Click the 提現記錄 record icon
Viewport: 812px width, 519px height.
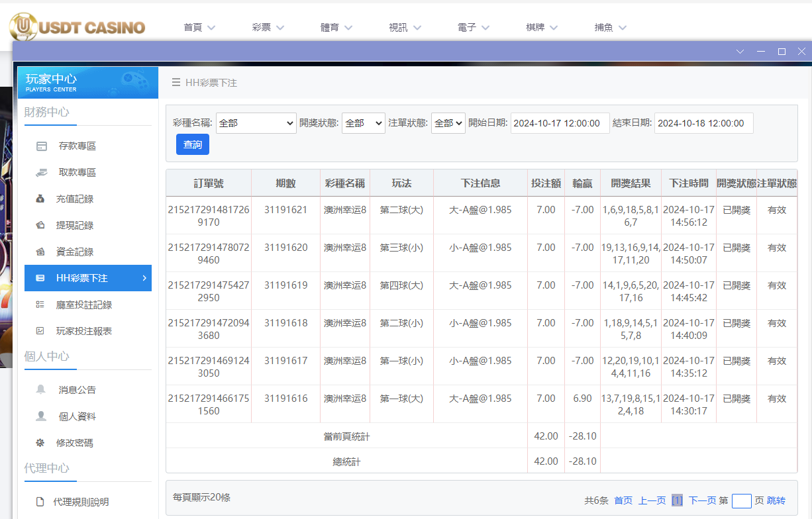(x=41, y=225)
